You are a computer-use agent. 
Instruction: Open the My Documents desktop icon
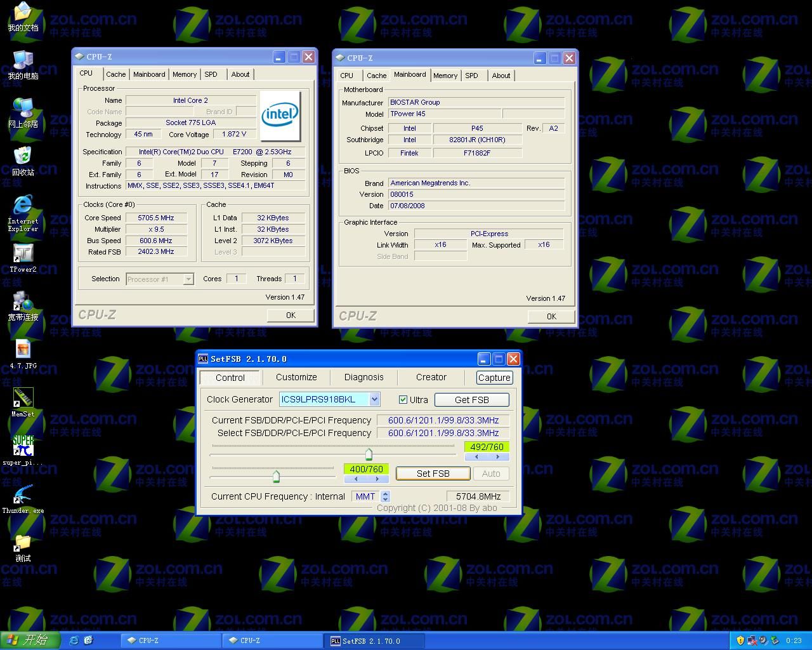coord(23,17)
